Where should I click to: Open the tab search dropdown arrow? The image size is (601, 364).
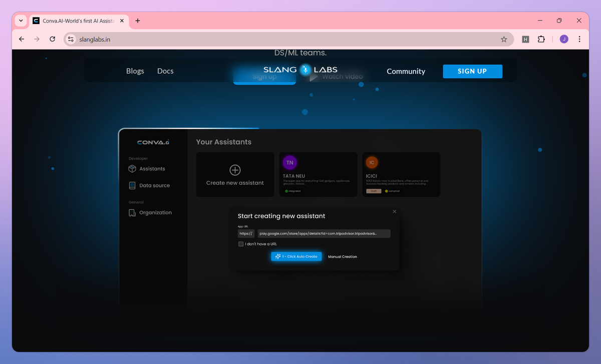click(21, 21)
